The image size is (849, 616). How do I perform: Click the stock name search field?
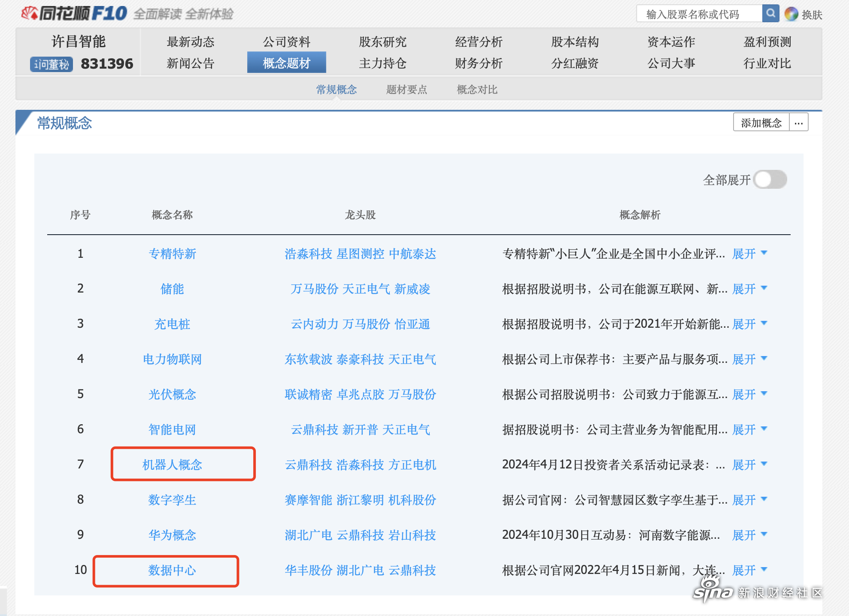700,14
